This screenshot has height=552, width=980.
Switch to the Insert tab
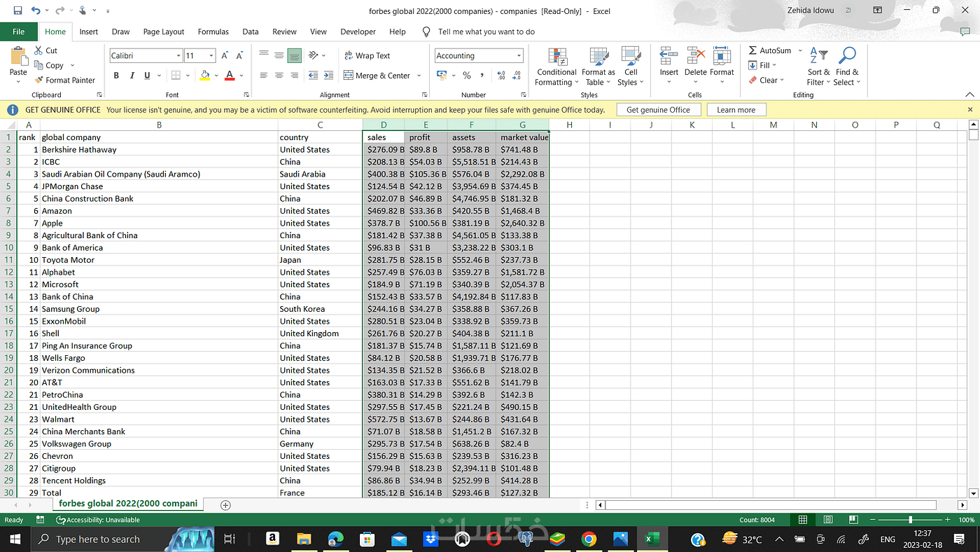89,32
